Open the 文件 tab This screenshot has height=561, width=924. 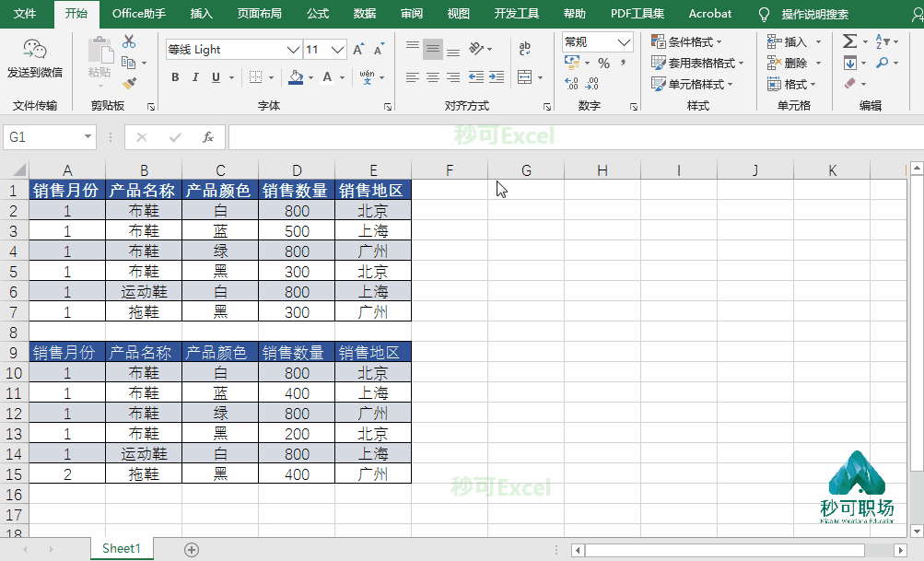click(25, 14)
